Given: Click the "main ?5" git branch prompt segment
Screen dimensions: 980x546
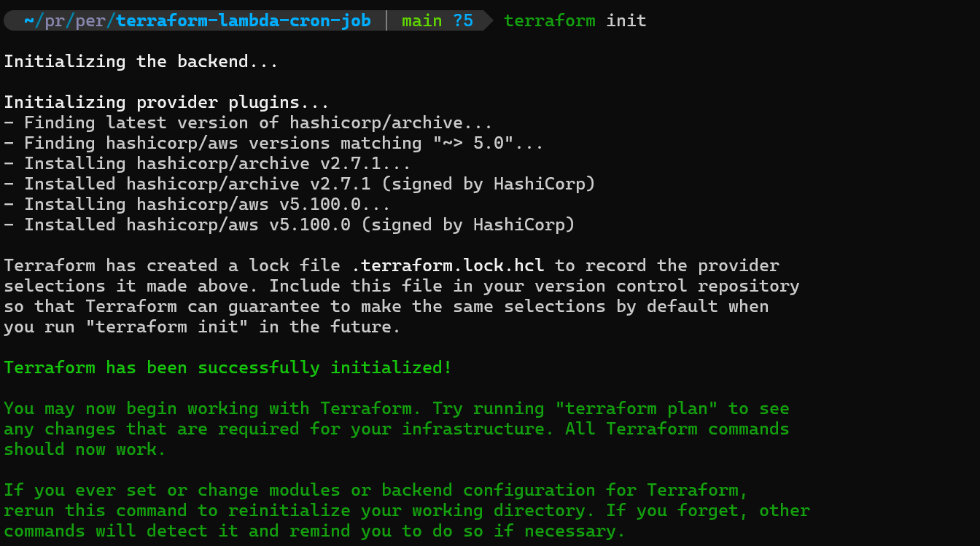Looking at the screenshot, I should tap(437, 20).
